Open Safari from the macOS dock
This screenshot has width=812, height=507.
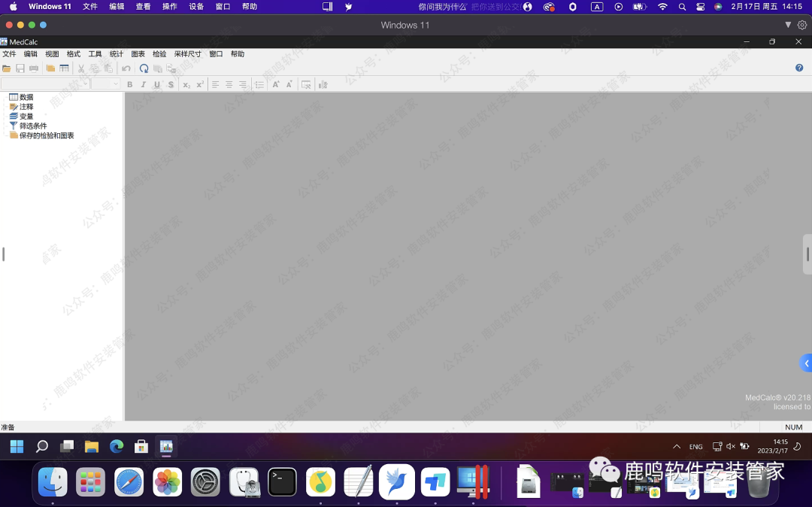129,482
